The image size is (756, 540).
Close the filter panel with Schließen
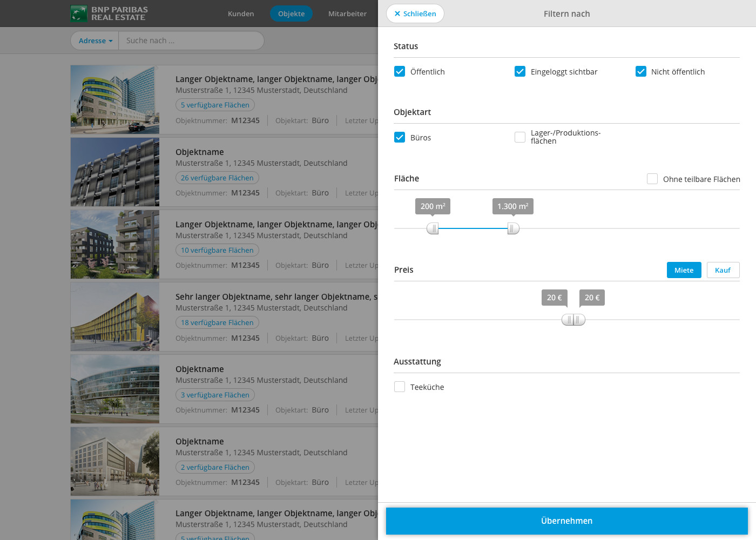click(415, 13)
